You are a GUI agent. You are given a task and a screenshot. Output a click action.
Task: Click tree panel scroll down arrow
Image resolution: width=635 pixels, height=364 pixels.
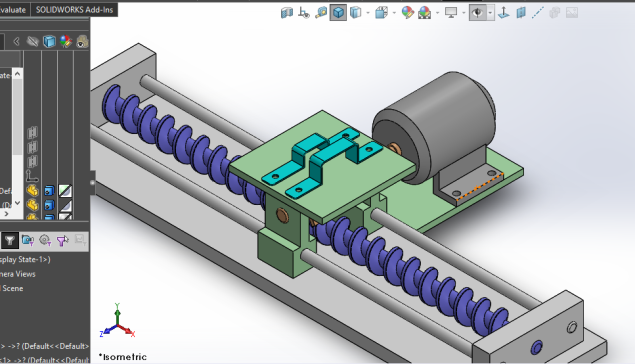pos(17,202)
